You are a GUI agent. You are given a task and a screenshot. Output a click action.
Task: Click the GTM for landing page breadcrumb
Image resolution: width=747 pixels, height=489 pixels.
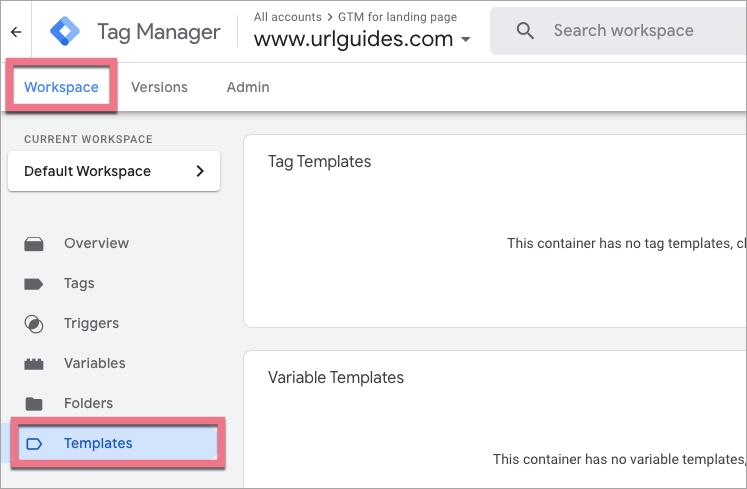pyautogui.click(x=397, y=17)
